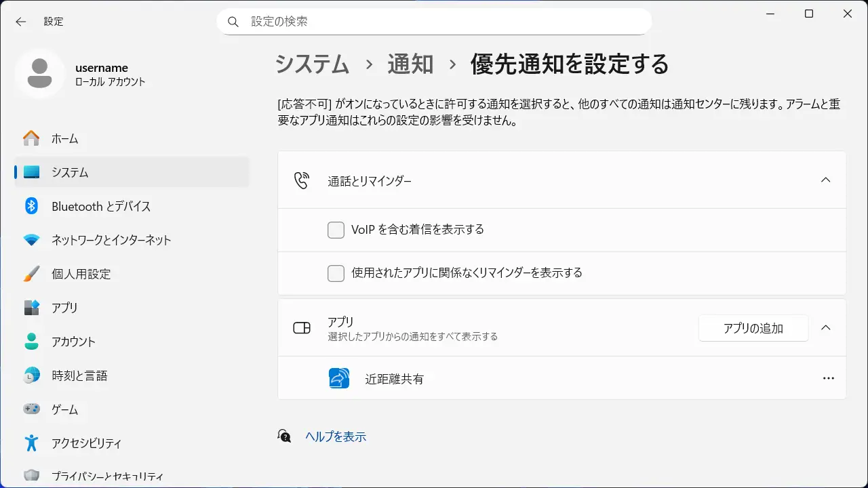Click the 近距離共有 app icon

(x=339, y=379)
